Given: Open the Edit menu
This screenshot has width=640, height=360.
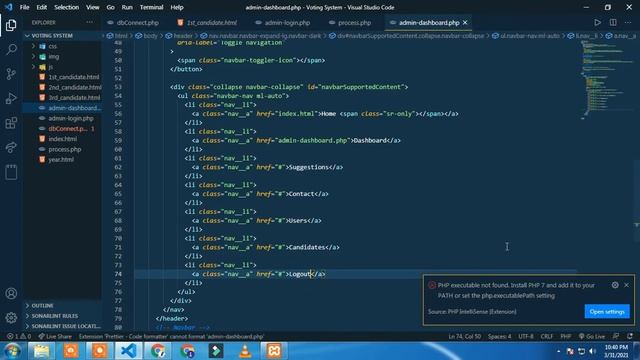Looking at the screenshot, I should point(41,7).
